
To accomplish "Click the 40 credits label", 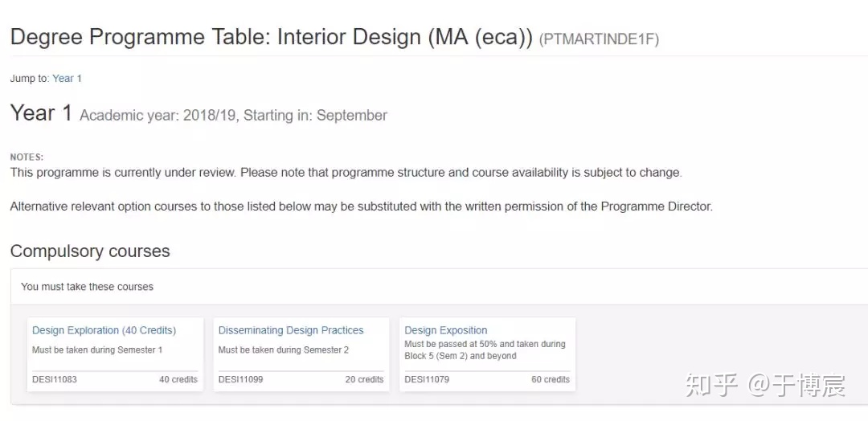I will 178,379.
